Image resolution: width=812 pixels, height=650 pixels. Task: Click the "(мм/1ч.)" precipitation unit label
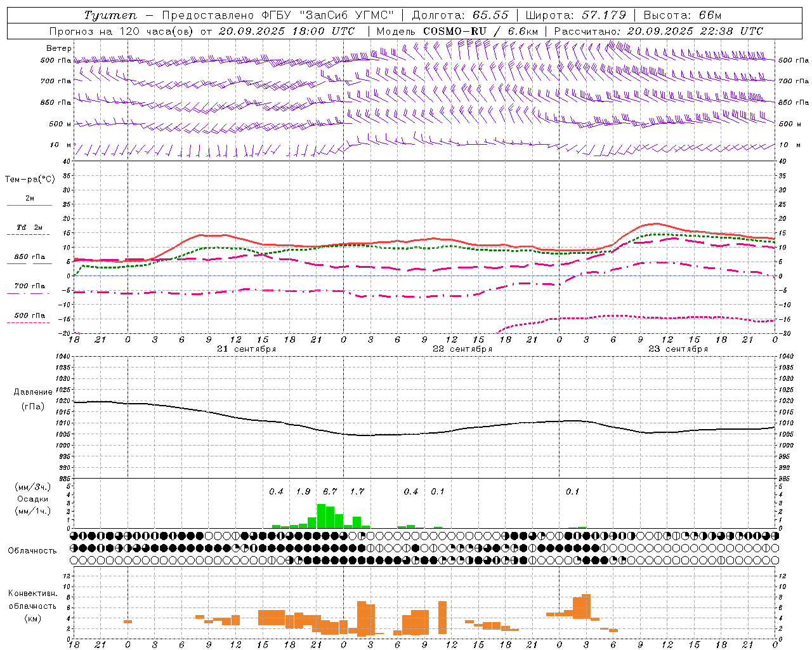click(x=33, y=511)
